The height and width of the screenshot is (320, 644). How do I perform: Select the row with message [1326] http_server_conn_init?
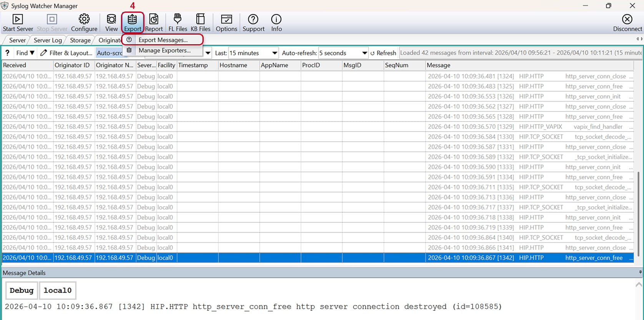[318, 96]
